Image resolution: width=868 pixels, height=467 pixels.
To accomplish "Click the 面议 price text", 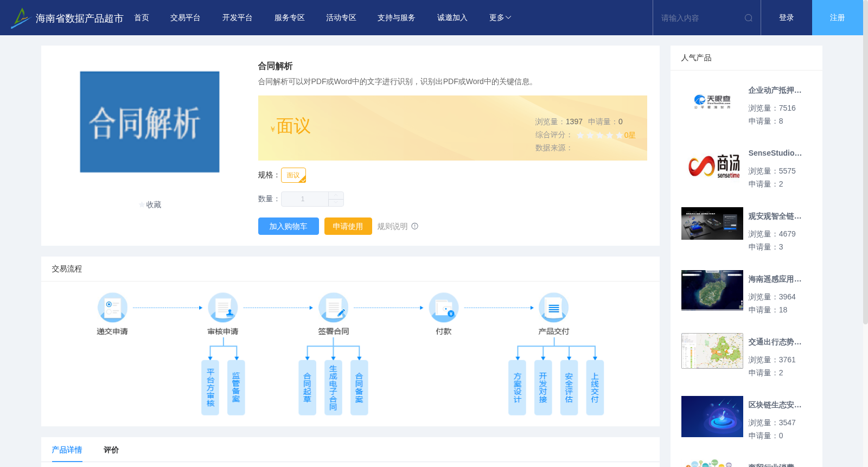I will click(x=293, y=126).
